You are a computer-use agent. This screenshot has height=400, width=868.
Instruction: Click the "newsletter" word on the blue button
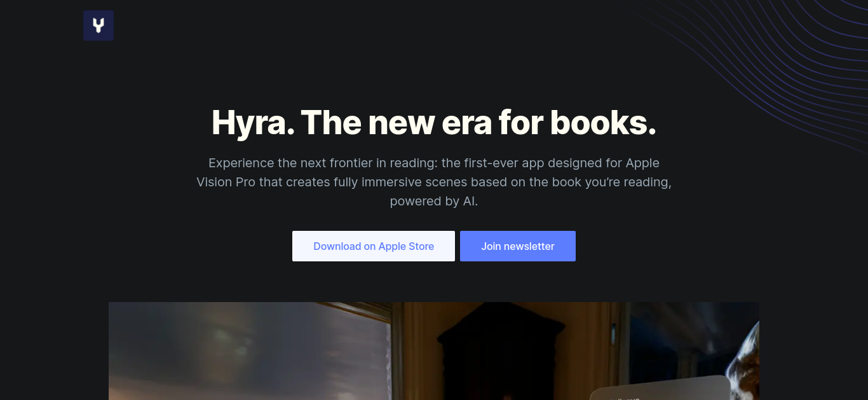(530, 246)
